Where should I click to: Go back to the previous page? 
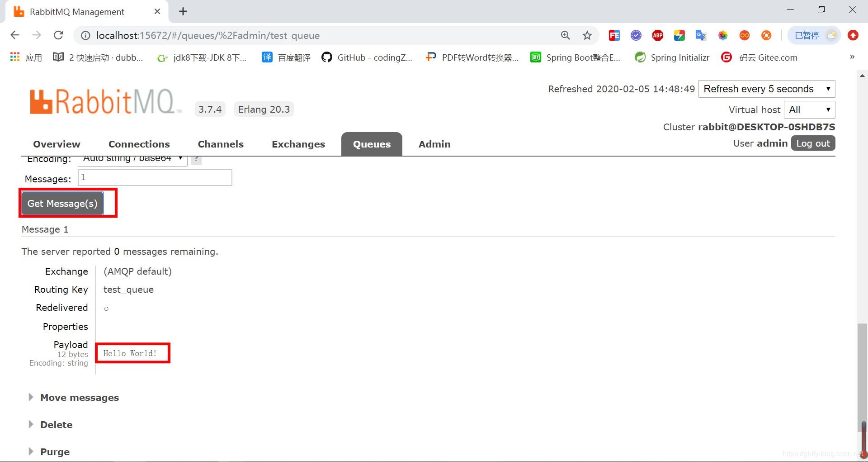15,35
